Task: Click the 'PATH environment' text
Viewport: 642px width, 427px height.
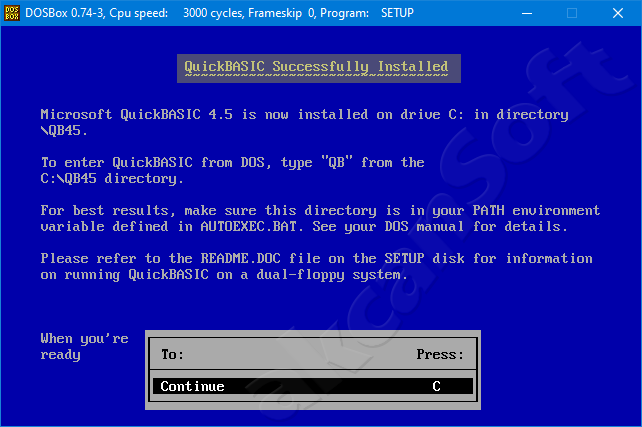Action: click(x=536, y=210)
